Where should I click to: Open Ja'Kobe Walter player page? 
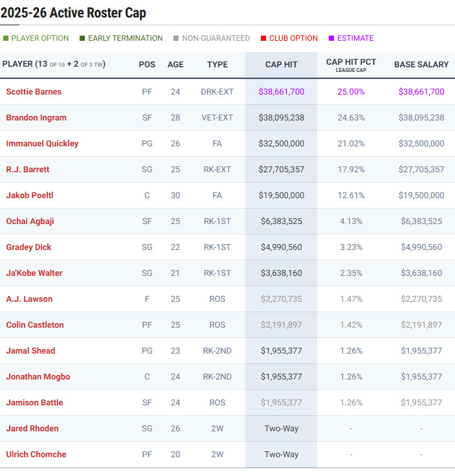(34, 273)
